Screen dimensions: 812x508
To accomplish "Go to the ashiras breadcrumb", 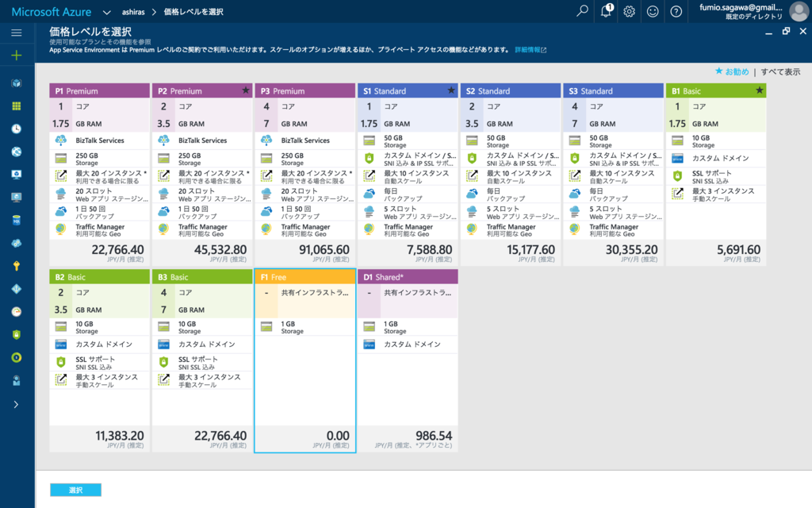I will point(133,12).
